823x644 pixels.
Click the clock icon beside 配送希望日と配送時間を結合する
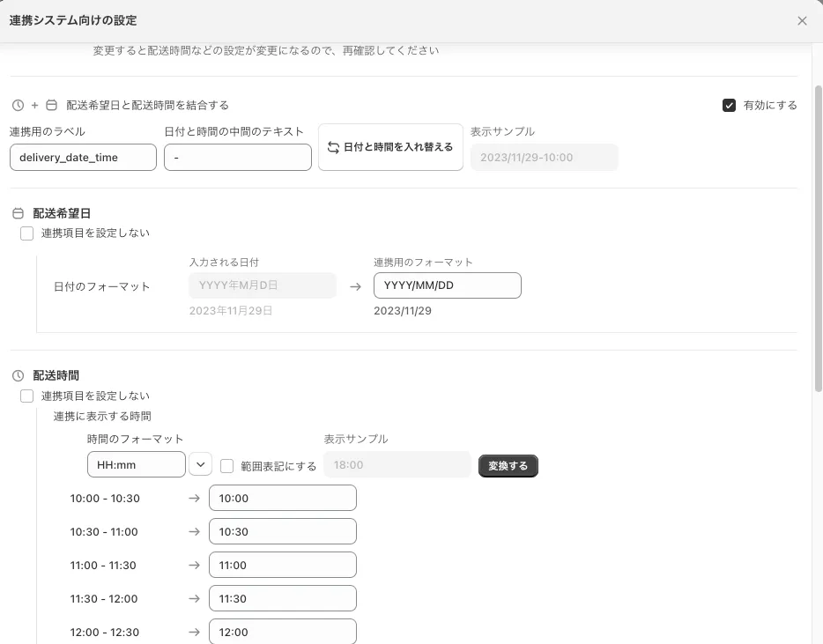tap(18, 106)
